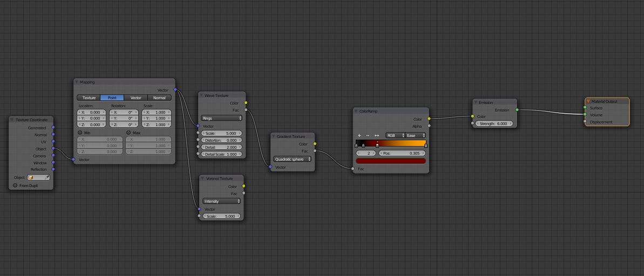Image resolution: width=644 pixels, height=276 pixels.
Task: Open the Quadratic sphere gradient type dropdown
Action: click(292, 159)
